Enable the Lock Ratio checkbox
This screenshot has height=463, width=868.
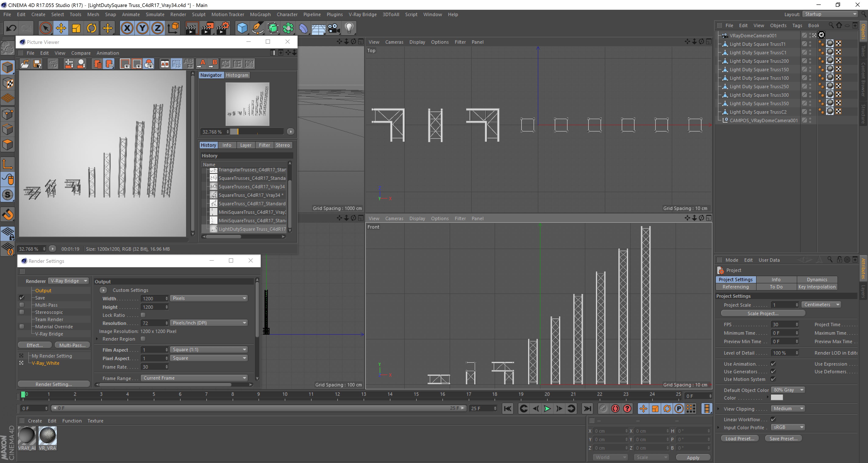pos(143,315)
